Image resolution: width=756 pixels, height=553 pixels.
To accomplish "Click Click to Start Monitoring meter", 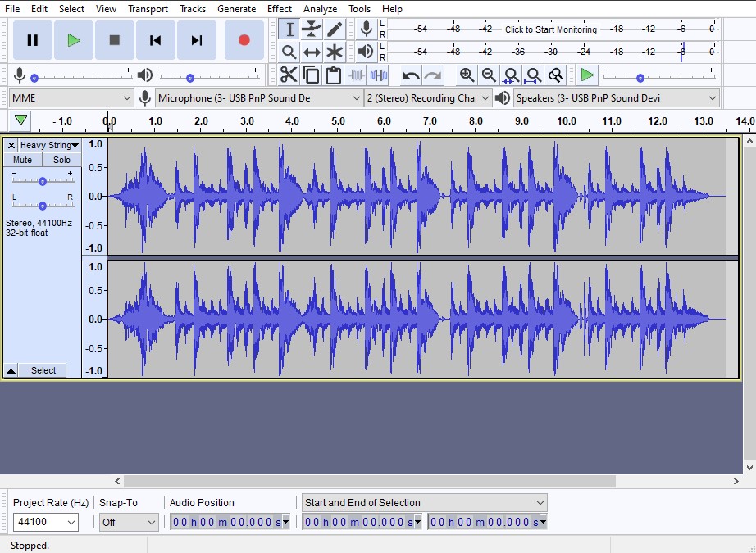I will click(x=551, y=29).
